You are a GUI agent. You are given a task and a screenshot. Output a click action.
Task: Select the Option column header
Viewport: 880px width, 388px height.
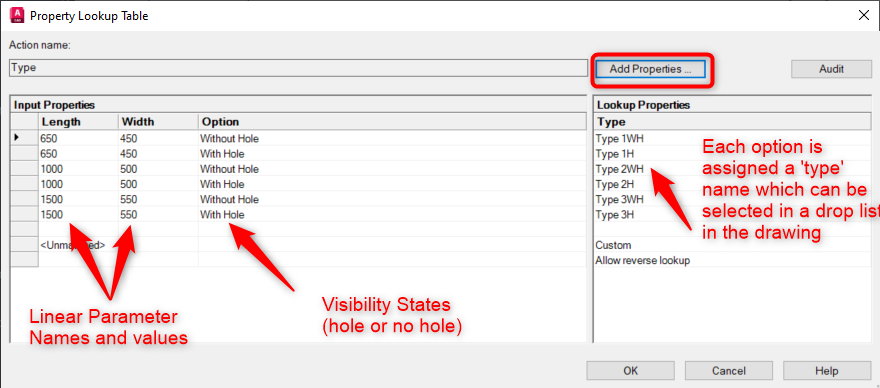point(392,122)
